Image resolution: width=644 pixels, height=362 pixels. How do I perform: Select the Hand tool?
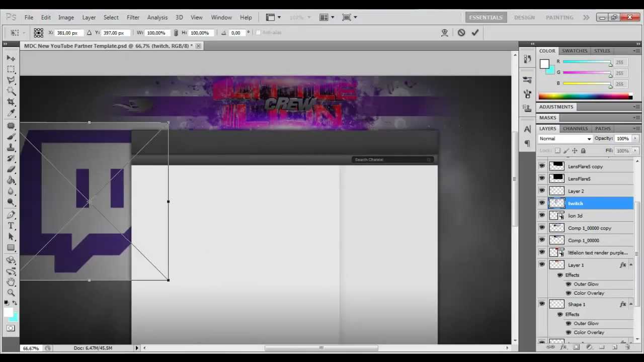tap(11, 282)
